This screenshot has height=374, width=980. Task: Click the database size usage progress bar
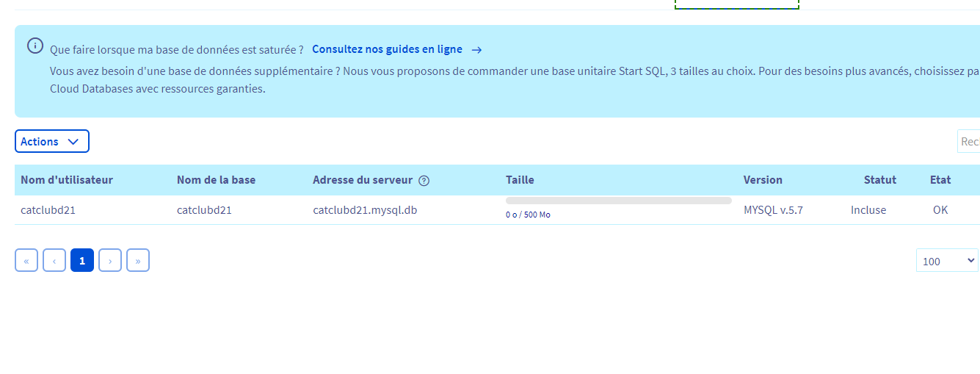pyautogui.click(x=618, y=201)
